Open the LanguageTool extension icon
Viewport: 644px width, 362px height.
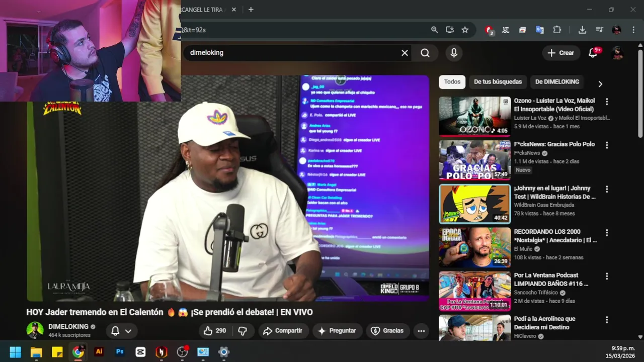[x=506, y=30]
